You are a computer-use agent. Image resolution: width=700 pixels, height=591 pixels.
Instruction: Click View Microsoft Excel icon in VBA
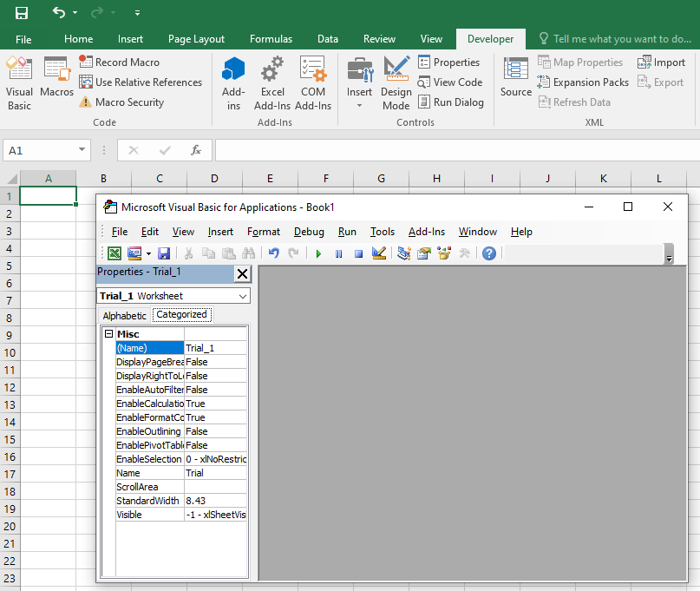114,253
